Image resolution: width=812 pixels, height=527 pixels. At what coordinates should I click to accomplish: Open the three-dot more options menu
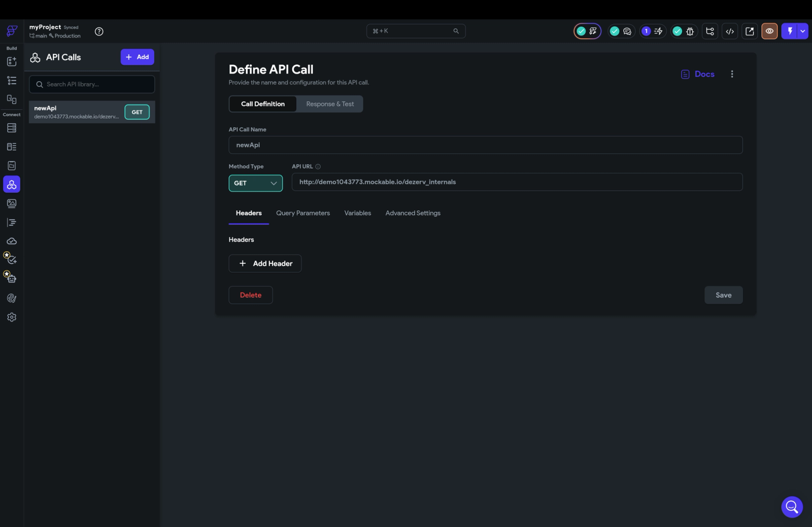[x=732, y=74]
